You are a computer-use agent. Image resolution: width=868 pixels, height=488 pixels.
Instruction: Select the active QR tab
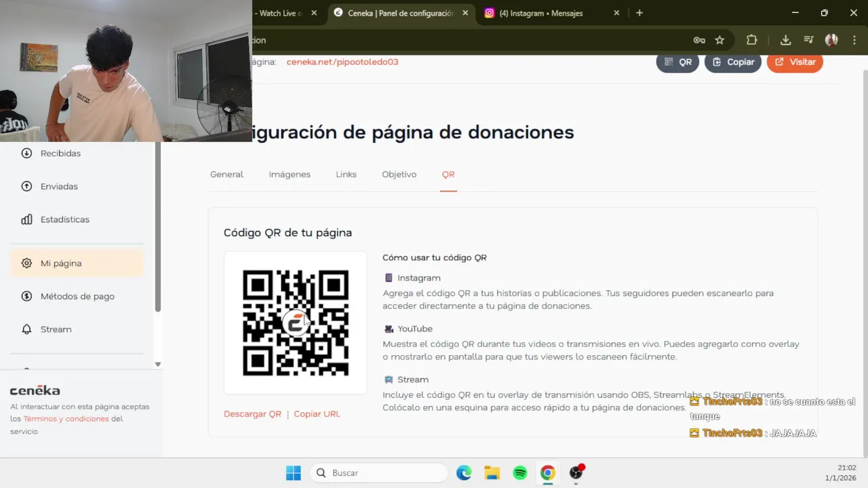(x=448, y=174)
